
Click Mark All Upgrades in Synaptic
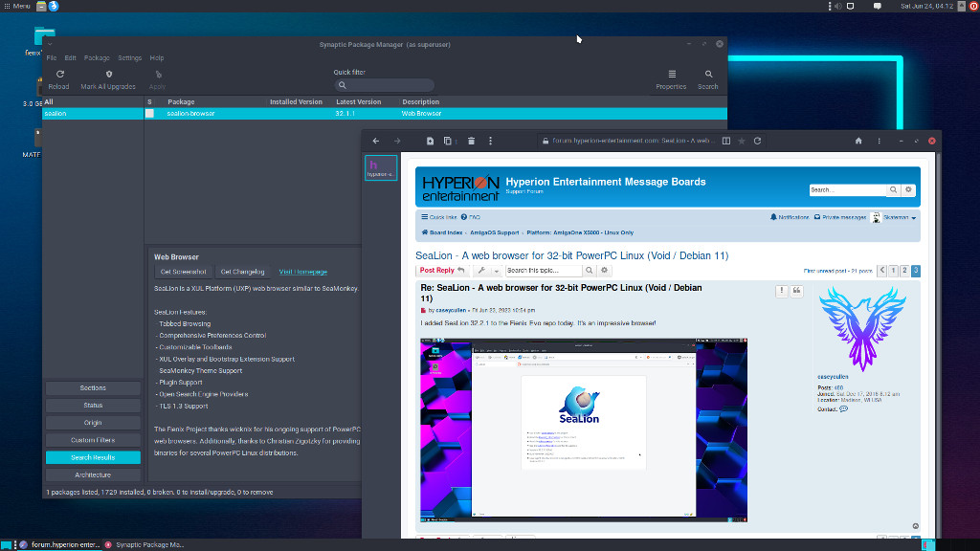click(x=108, y=79)
